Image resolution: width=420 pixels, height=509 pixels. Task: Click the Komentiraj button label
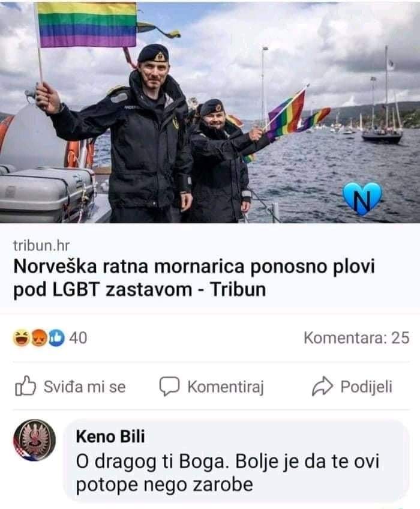(x=226, y=387)
